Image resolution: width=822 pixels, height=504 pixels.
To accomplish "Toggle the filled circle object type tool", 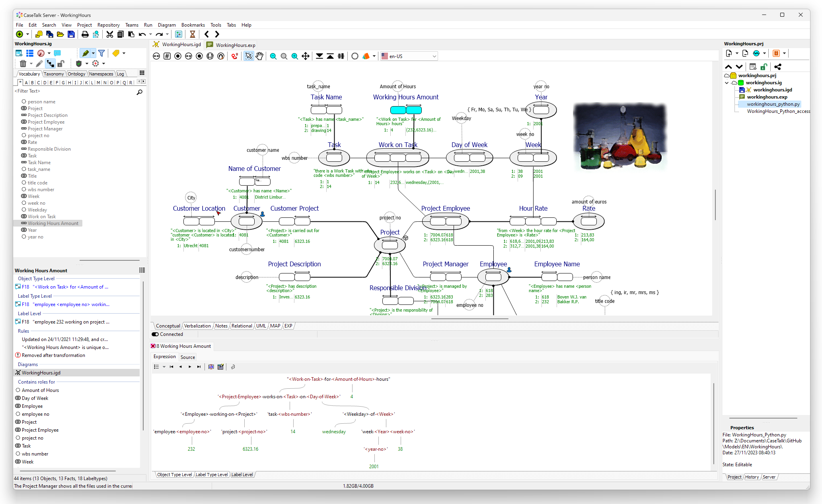I will coord(178,56).
